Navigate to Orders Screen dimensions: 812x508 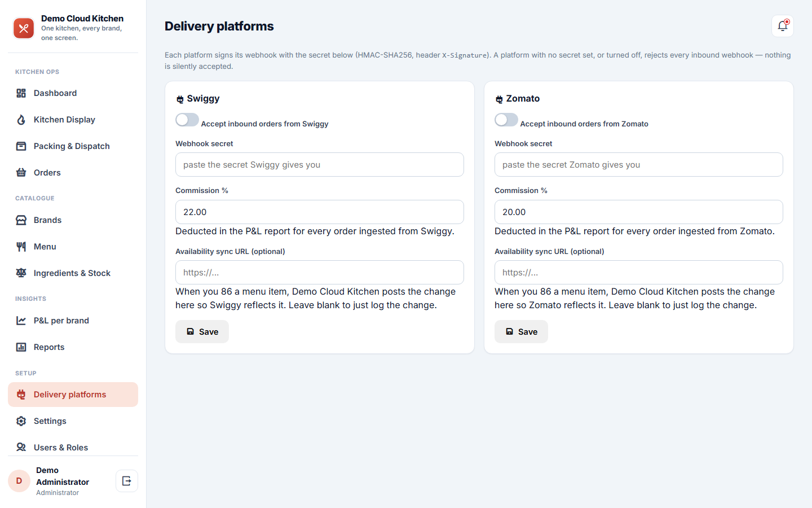[x=73, y=173]
